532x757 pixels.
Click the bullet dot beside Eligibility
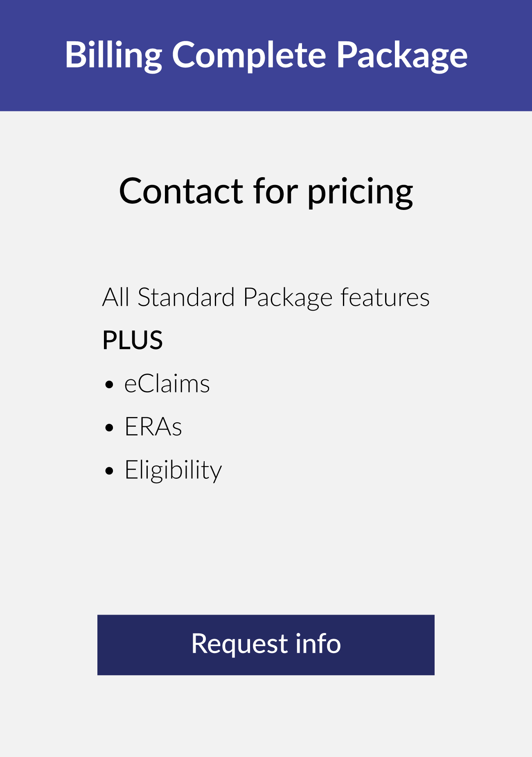109,471
